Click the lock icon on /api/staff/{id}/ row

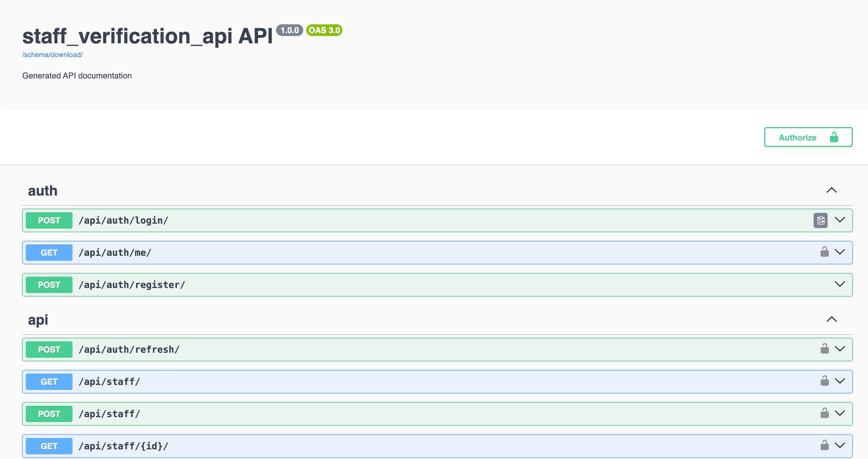click(824, 445)
